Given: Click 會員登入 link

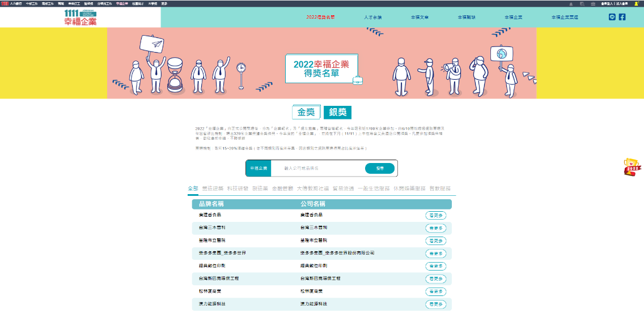Looking at the screenshot, I should 607,4.
